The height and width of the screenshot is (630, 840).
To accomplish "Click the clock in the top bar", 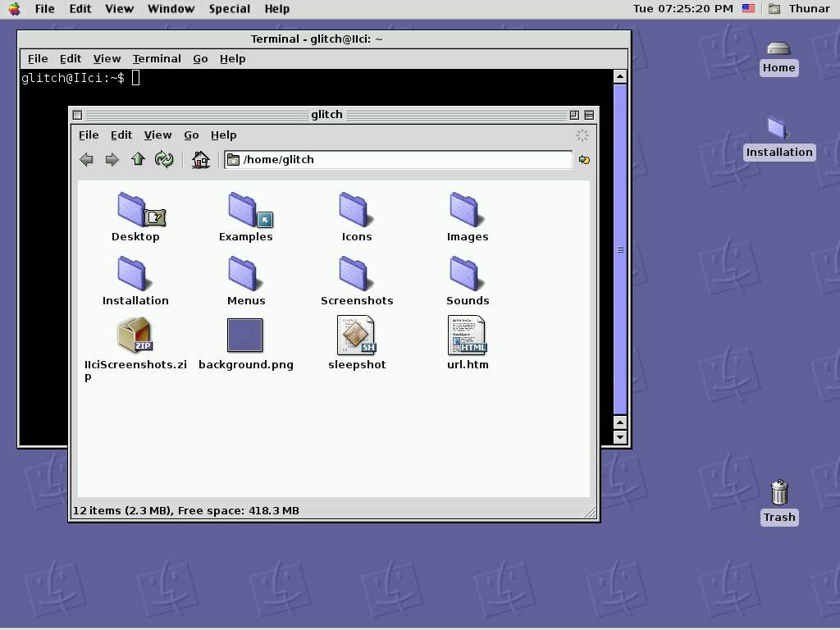I will tap(683, 8).
